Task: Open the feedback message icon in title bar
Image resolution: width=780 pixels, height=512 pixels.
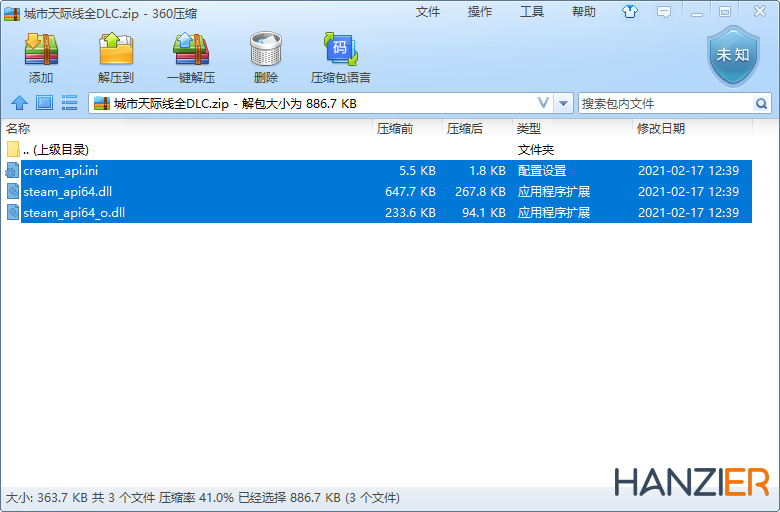Action: click(664, 11)
